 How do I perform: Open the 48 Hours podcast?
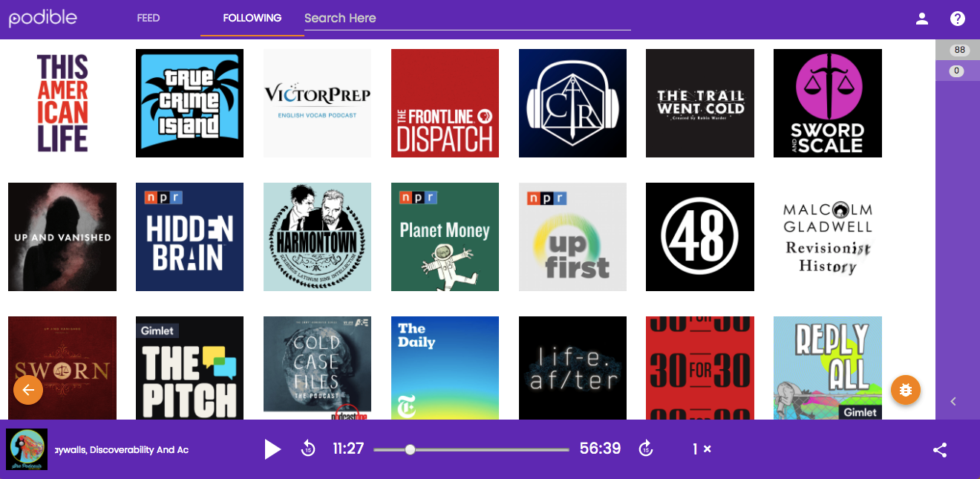(x=700, y=237)
